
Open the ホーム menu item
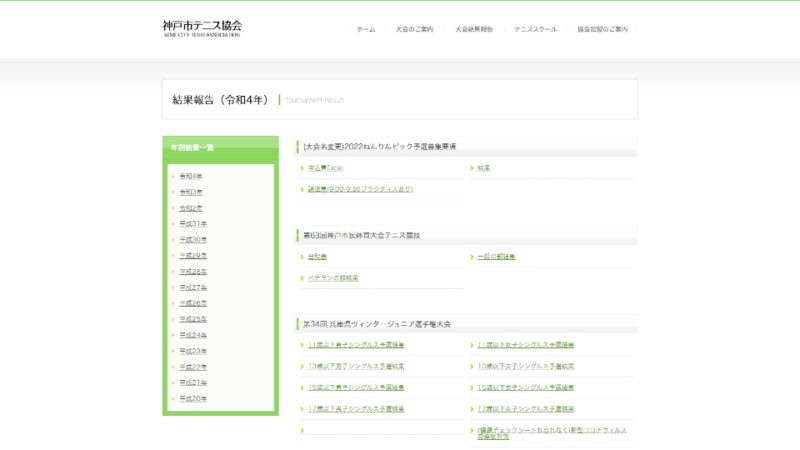click(365, 30)
